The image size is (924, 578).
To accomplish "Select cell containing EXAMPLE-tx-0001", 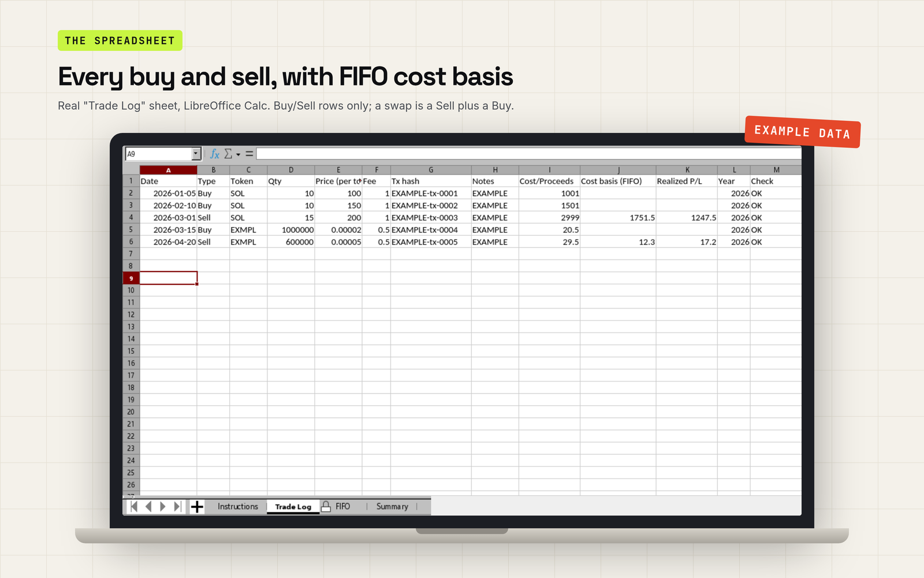I will 431,194.
